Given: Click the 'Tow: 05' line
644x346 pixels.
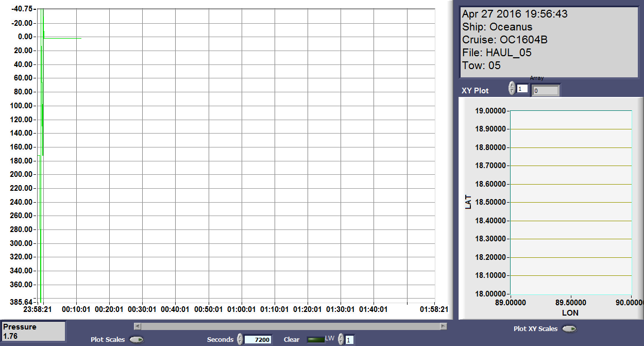Looking at the screenshot, I should (481, 65).
